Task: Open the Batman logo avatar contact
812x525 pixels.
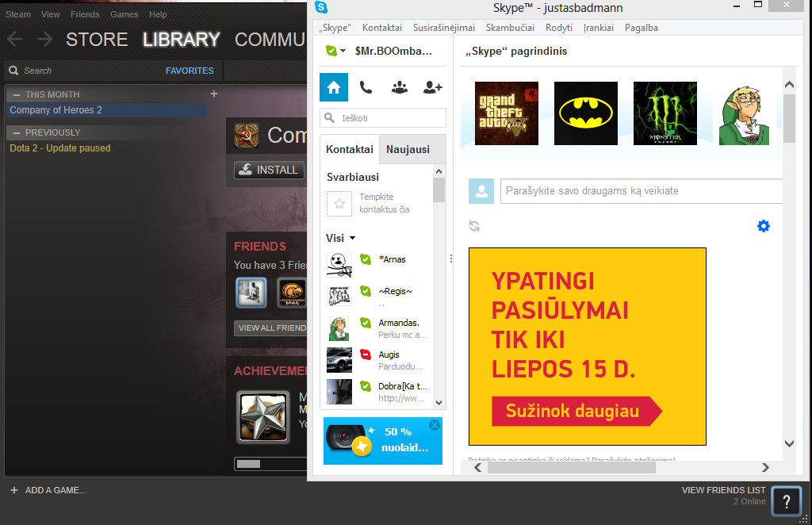Action: (x=586, y=113)
